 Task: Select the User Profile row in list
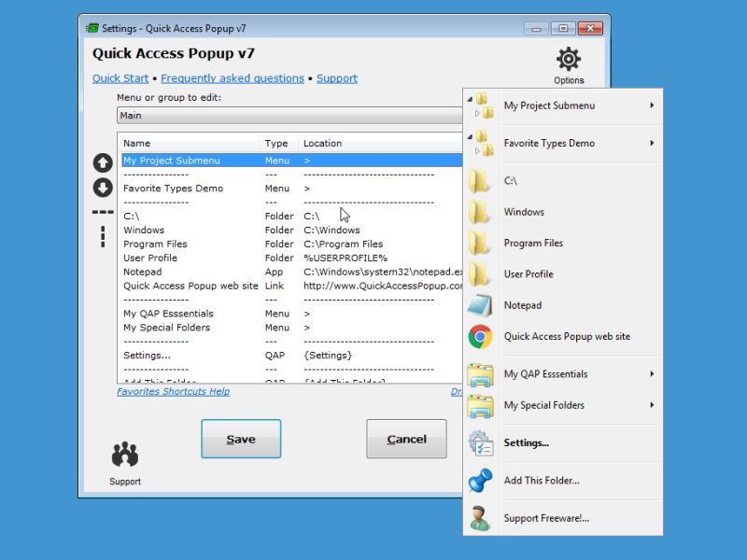pos(150,258)
